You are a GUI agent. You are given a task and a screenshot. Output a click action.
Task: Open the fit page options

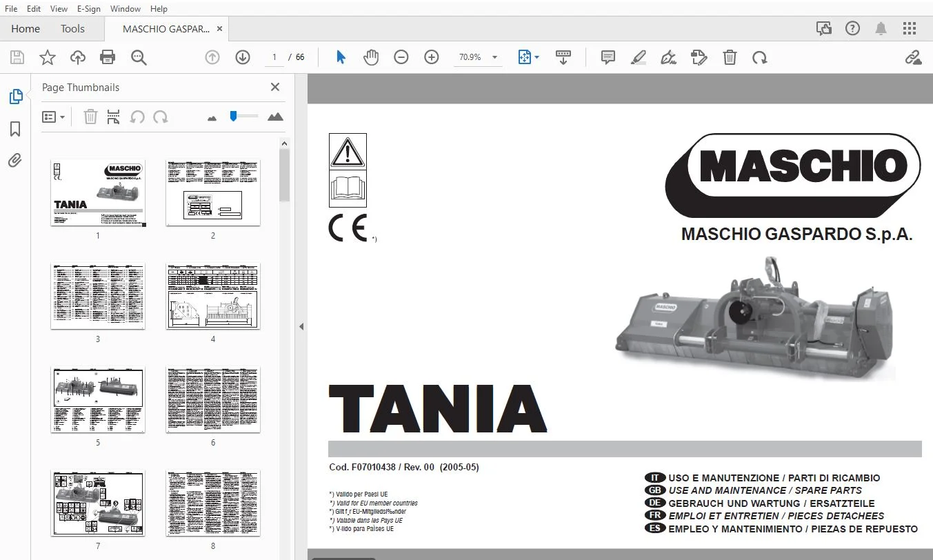point(529,57)
